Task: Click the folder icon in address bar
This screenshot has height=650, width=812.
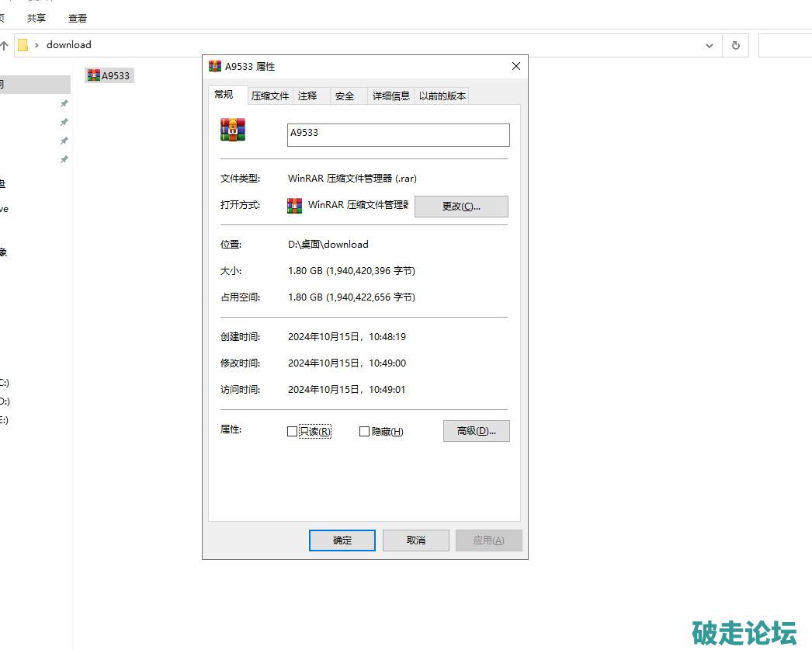Action: pyautogui.click(x=23, y=45)
